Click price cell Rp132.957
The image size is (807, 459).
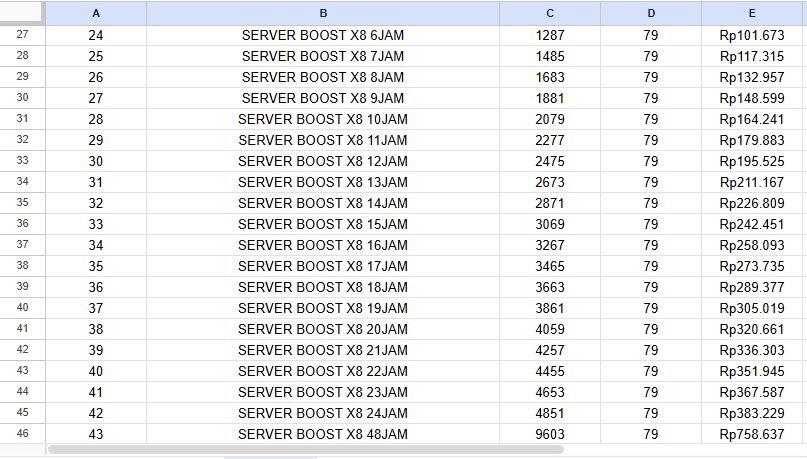coord(752,77)
